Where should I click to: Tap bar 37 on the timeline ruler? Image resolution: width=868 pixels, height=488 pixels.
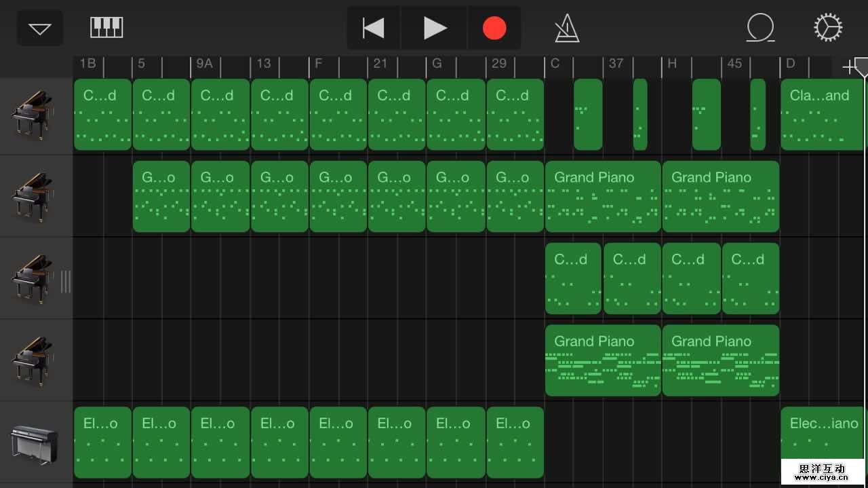[x=616, y=64]
